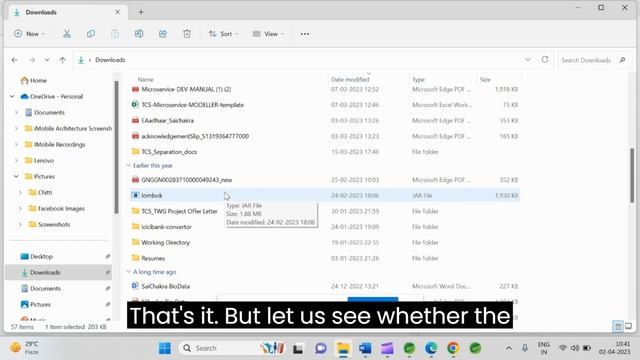Select acknowledgementSlip_51319364777000 file

point(195,136)
